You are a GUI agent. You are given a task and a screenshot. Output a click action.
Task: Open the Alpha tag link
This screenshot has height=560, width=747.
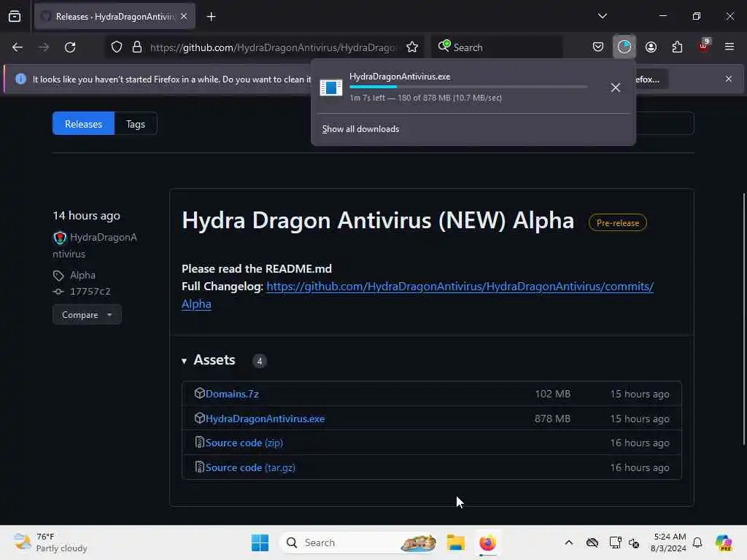(82, 275)
